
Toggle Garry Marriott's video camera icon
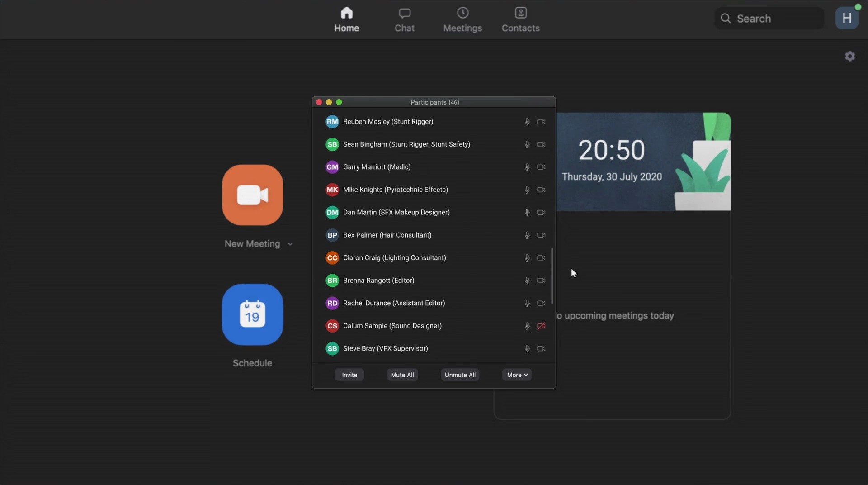[541, 167]
